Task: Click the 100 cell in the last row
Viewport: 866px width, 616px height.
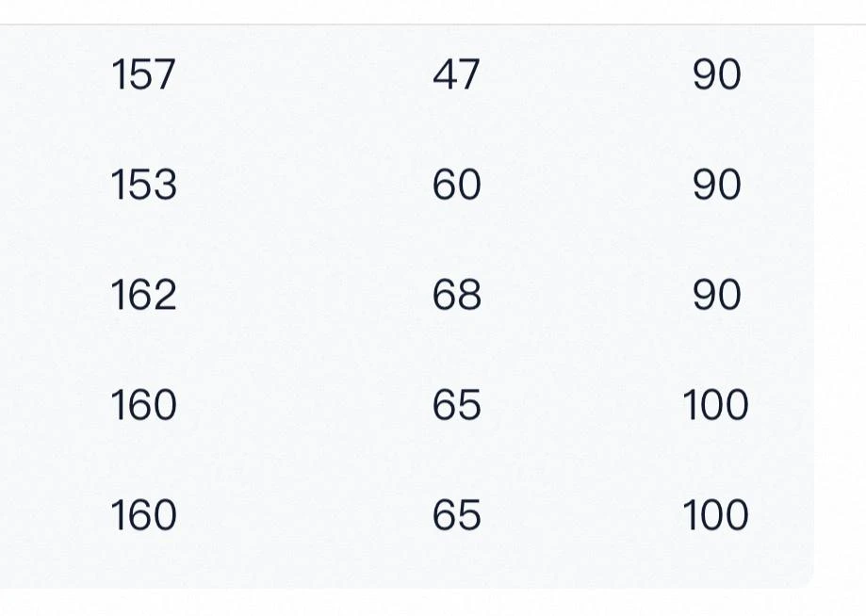Action: tap(715, 515)
